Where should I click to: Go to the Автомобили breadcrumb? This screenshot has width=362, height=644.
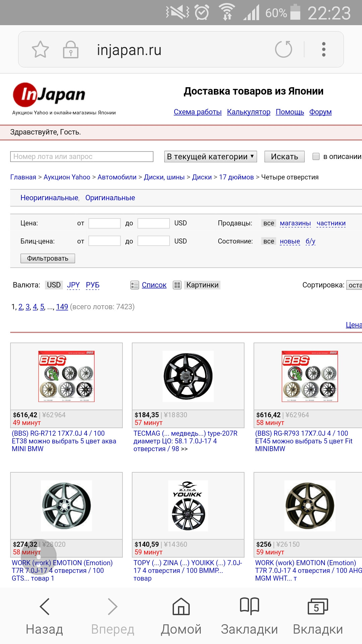[x=117, y=177]
